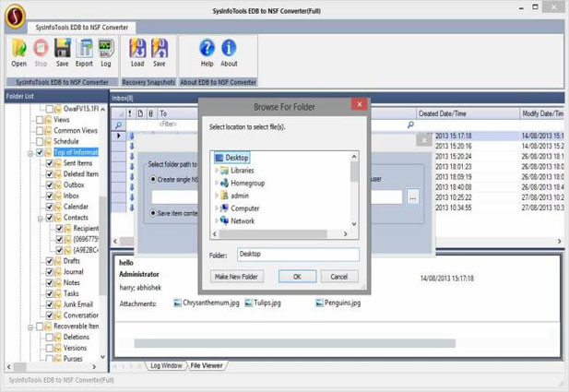Check the Views folder checkbox
The height and width of the screenshot is (392, 569).
tap(40, 120)
